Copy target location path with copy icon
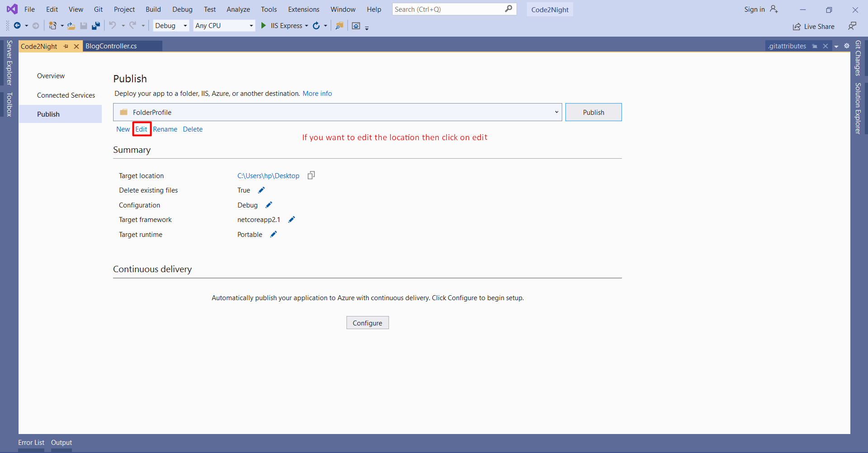This screenshot has height=453, width=868. pyautogui.click(x=311, y=175)
